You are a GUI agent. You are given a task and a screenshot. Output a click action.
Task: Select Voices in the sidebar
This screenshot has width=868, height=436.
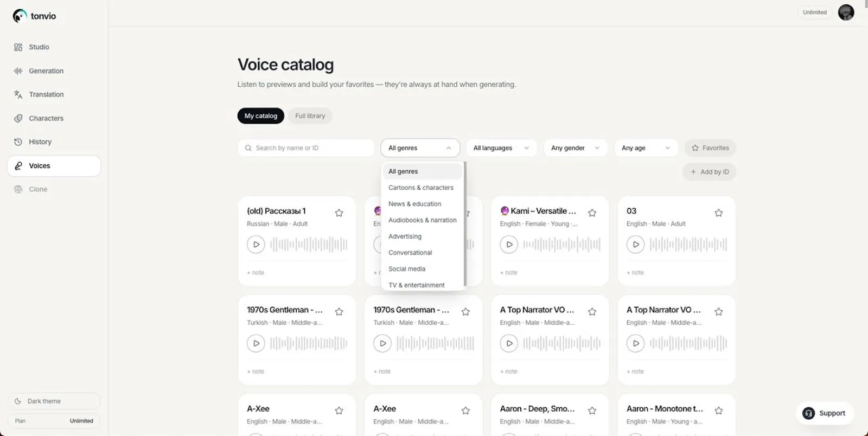[54, 166]
